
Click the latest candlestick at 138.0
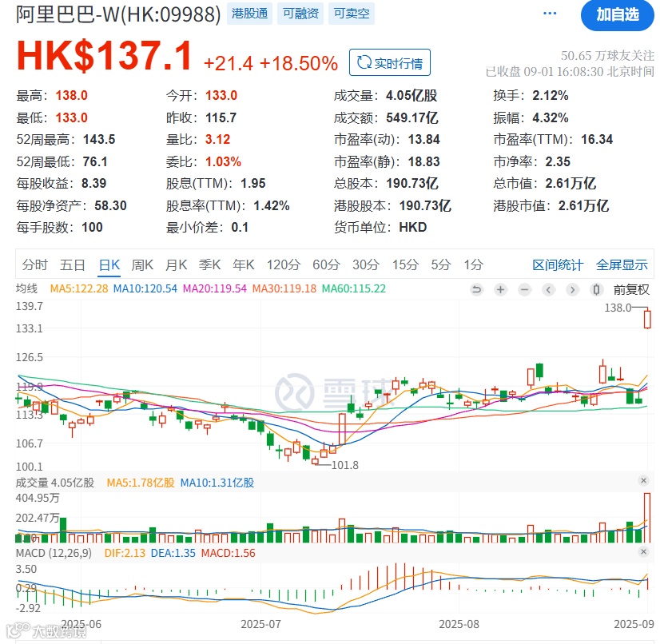click(x=647, y=319)
